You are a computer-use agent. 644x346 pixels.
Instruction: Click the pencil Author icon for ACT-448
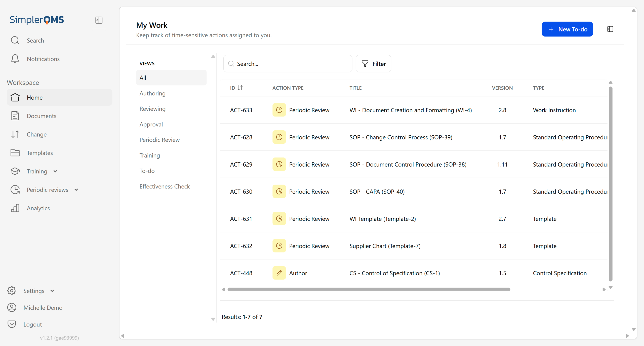click(279, 273)
